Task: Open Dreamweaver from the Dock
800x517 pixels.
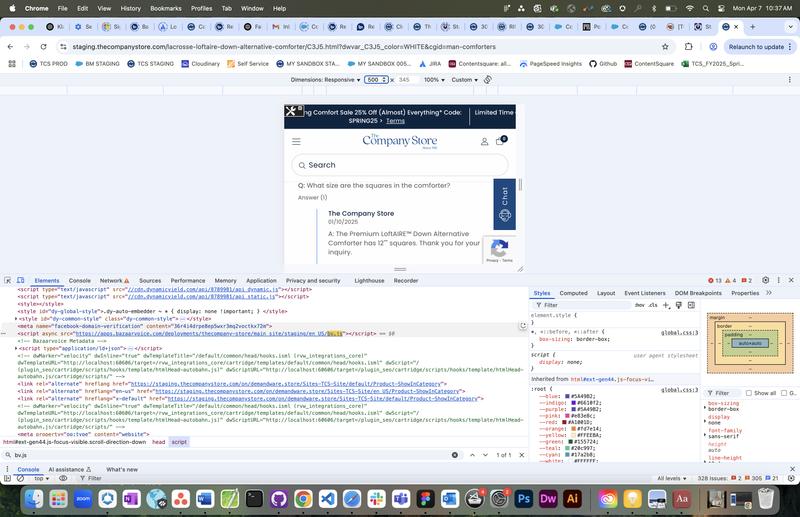Action: 548,498
